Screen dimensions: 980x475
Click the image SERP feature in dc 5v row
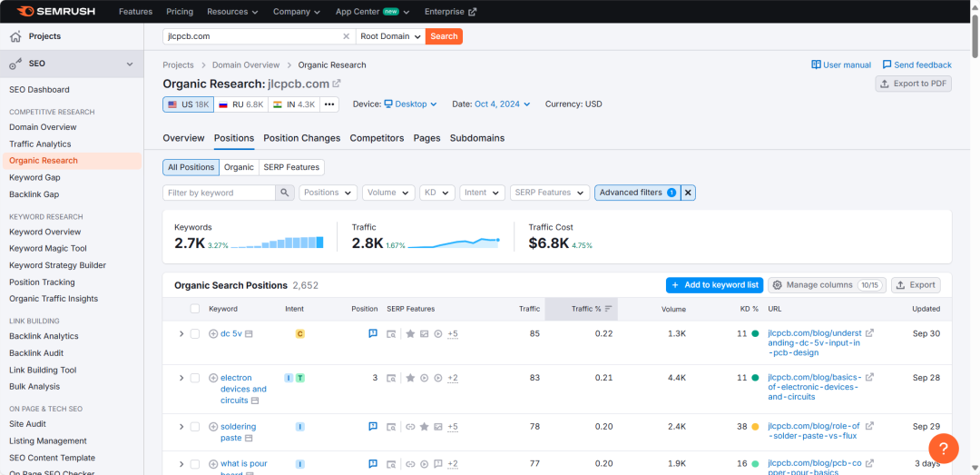click(x=425, y=333)
